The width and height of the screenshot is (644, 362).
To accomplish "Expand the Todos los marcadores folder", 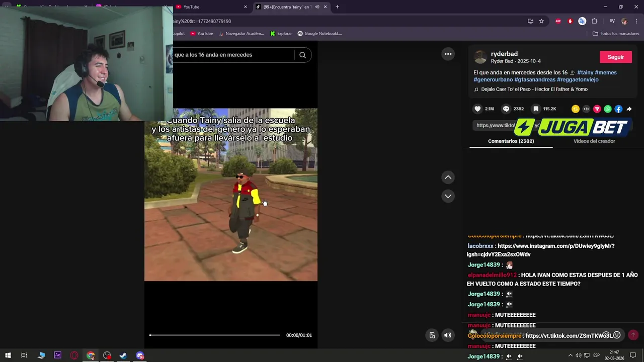I will point(616,34).
